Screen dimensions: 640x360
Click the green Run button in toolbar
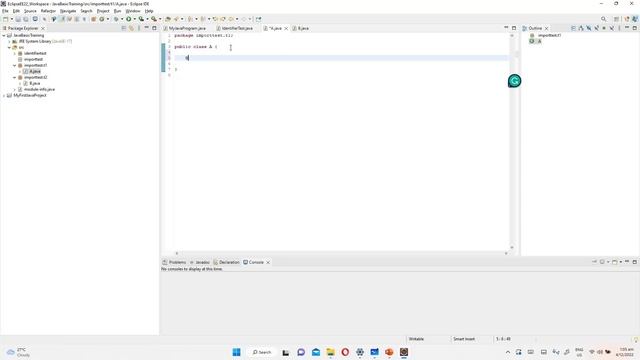(129, 19)
